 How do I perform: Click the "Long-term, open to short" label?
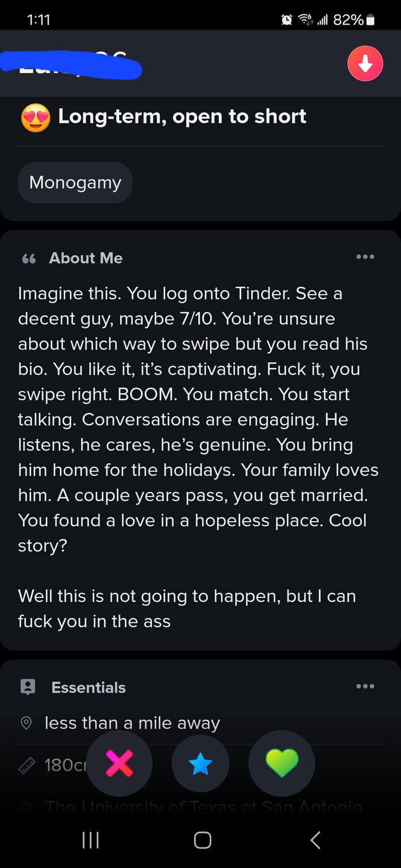click(x=182, y=117)
